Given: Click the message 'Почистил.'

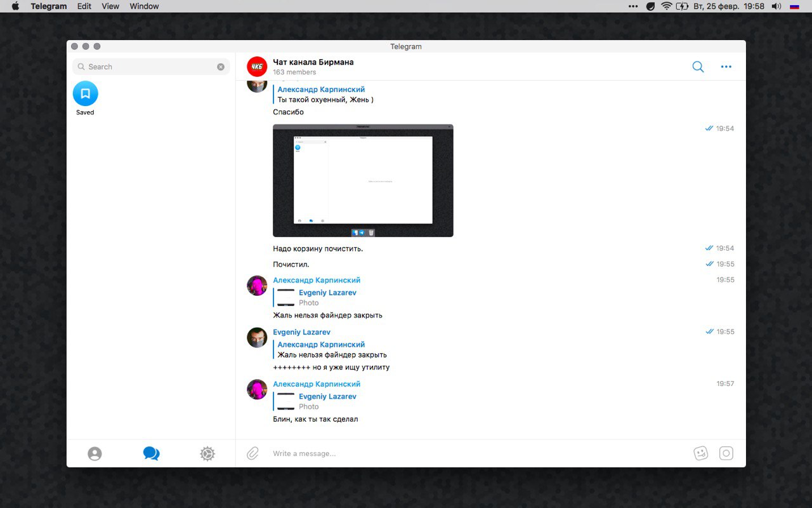Looking at the screenshot, I should 291,264.
